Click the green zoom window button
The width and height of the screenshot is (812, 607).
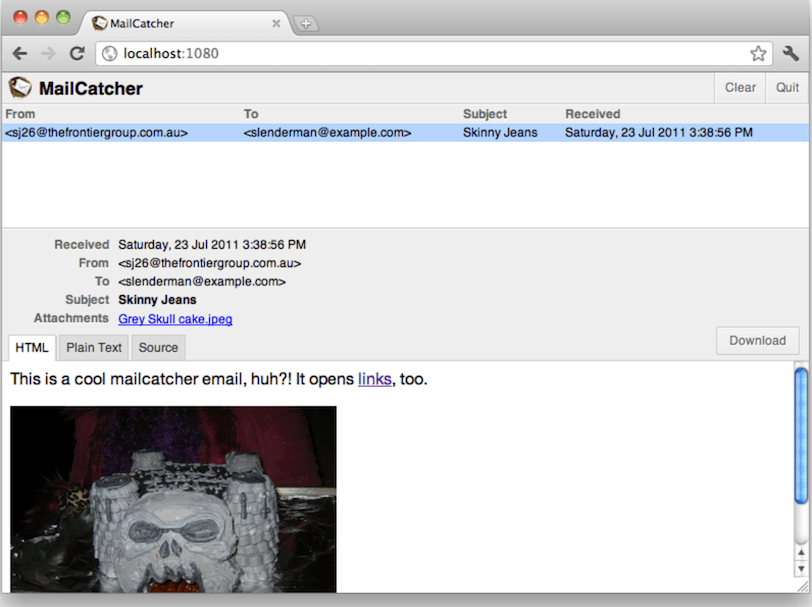coord(63,18)
